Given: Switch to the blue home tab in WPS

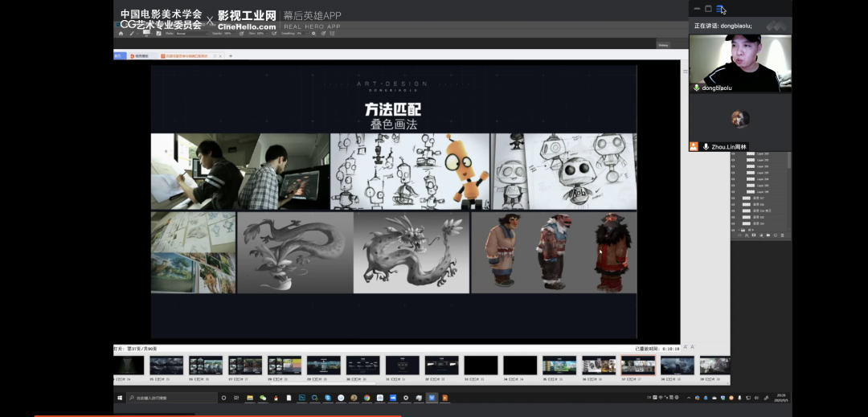Looking at the screenshot, I should (120, 56).
